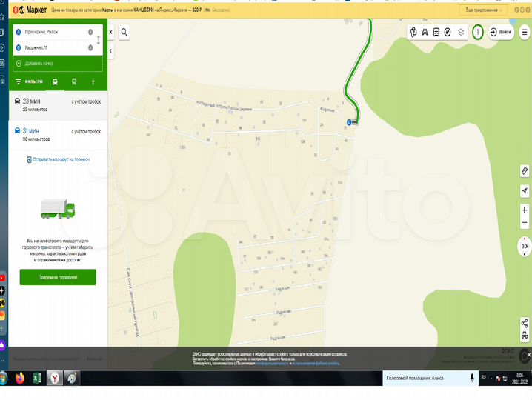Open the map search magnifier
Image resolution: width=532 pixels, height=400 pixels.
point(124,32)
